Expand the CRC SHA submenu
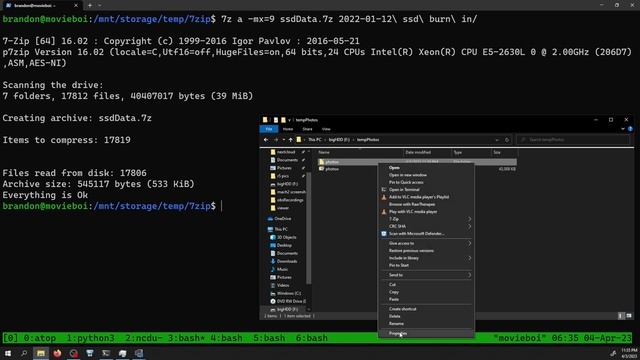The width and height of the screenshot is (640, 360). [469, 226]
